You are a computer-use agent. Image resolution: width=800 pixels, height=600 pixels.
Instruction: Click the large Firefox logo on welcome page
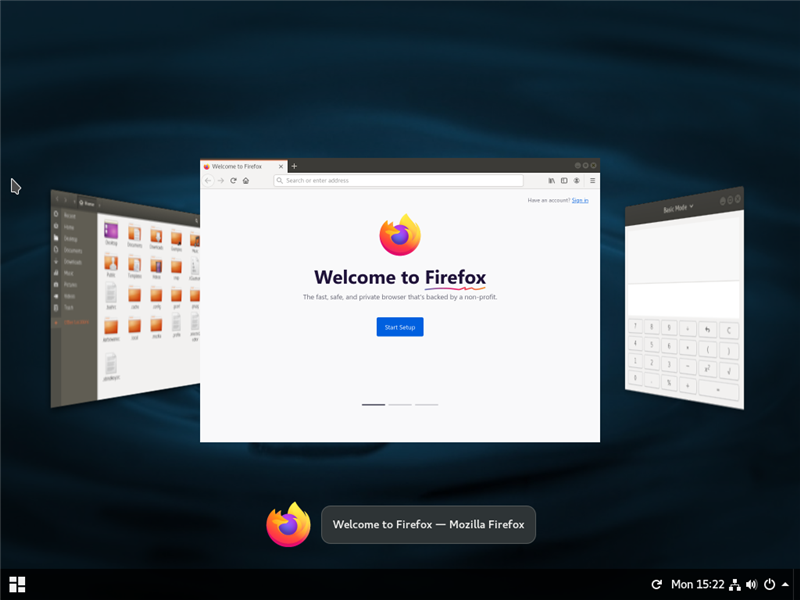click(400, 235)
